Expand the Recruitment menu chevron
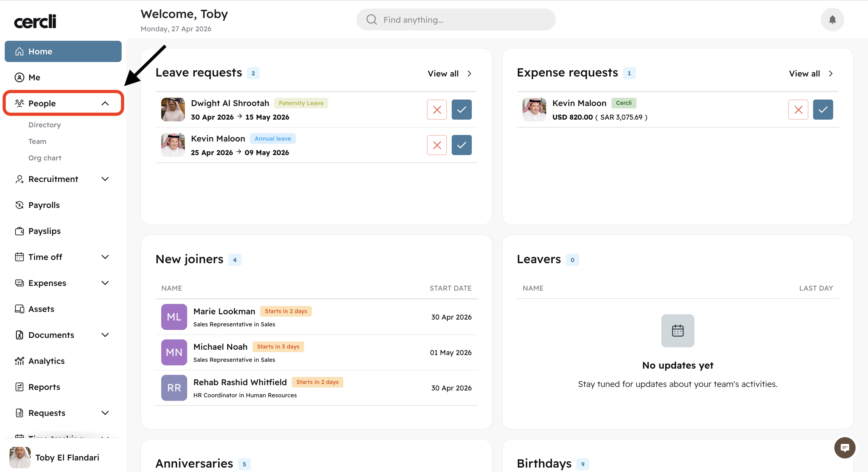868x472 pixels. [105, 179]
